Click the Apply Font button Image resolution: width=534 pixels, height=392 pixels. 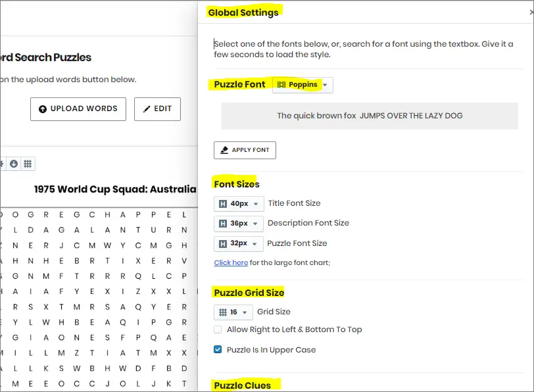click(x=245, y=150)
